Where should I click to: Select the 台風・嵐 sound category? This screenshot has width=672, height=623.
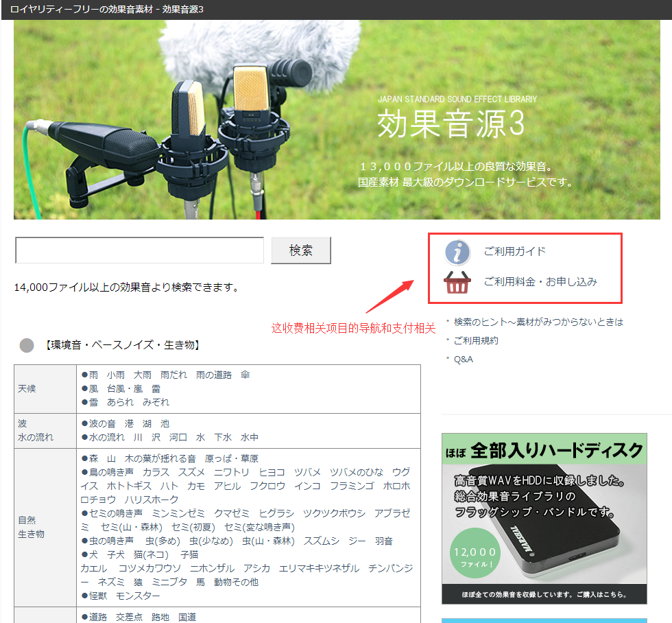tap(125, 389)
